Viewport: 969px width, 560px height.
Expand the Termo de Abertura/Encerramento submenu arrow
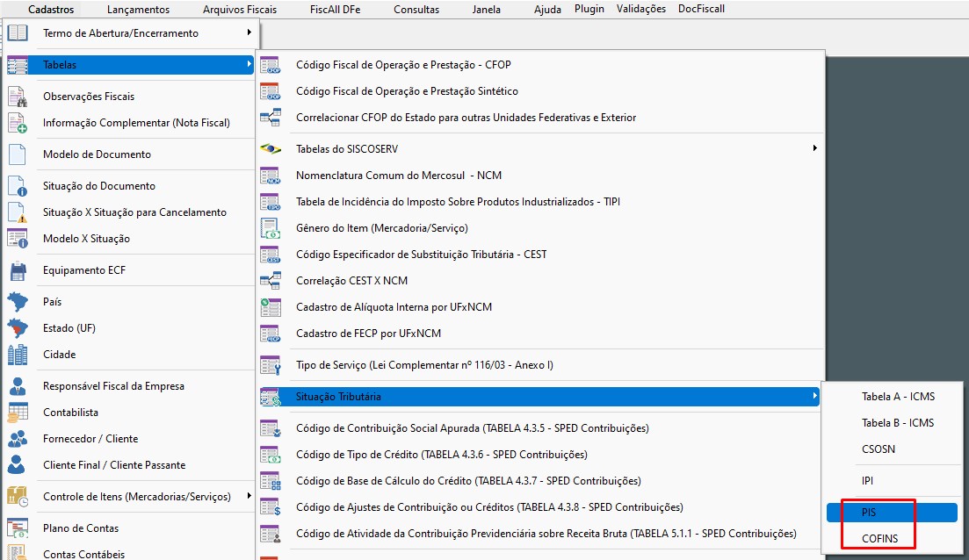[x=249, y=32]
